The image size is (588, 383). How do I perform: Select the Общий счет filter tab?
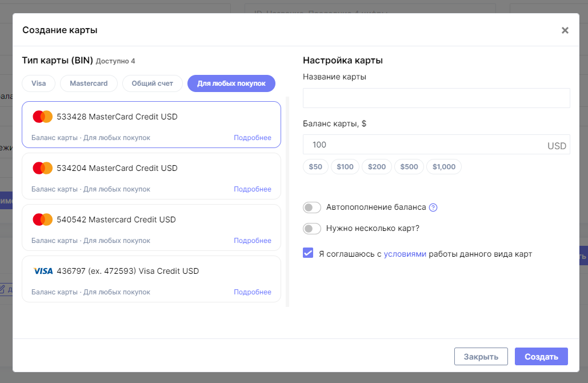tap(152, 83)
